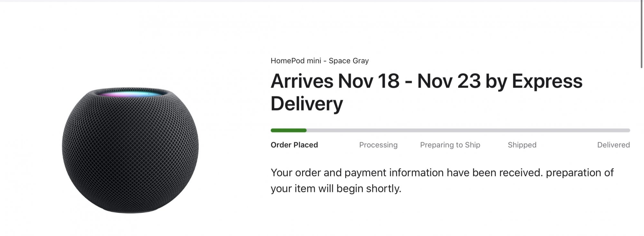Select the "Delivered" status step
Image resolution: width=644 pixels, height=236 pixels.
tap(613, 145)
